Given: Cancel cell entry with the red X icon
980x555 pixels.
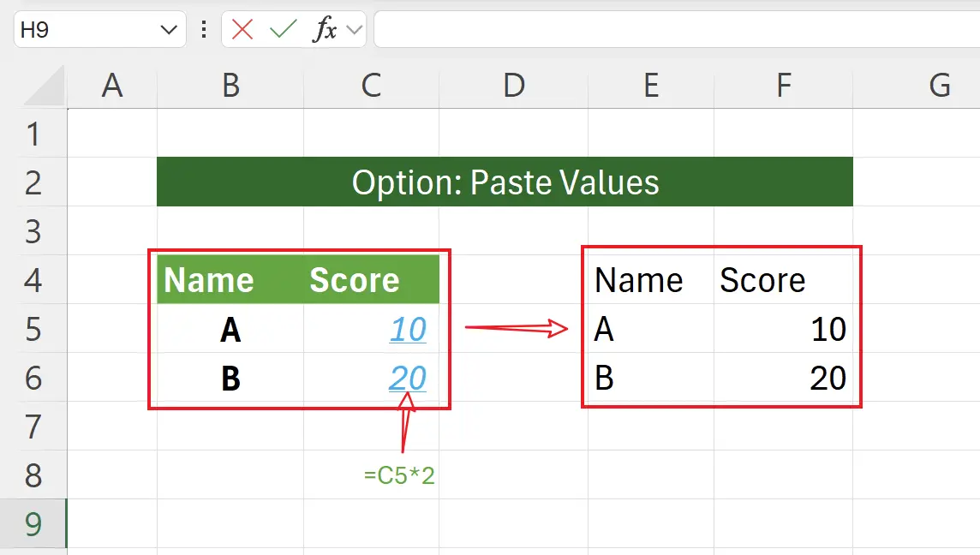Looking at the screenshot, I should pyautogui.click(x=242, y=29).
